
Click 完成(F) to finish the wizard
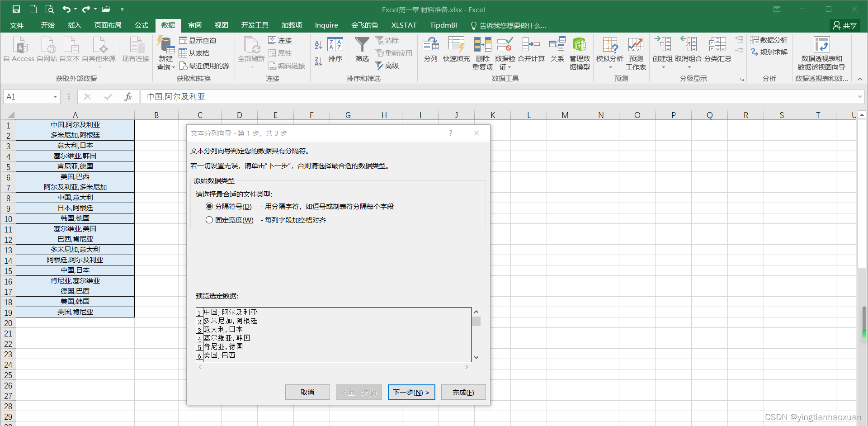pos(463,392)
